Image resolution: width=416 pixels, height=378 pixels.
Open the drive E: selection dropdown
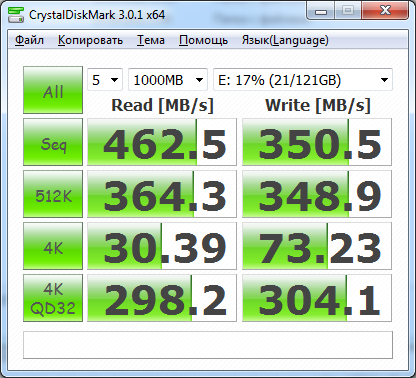(x=303, y=80)
